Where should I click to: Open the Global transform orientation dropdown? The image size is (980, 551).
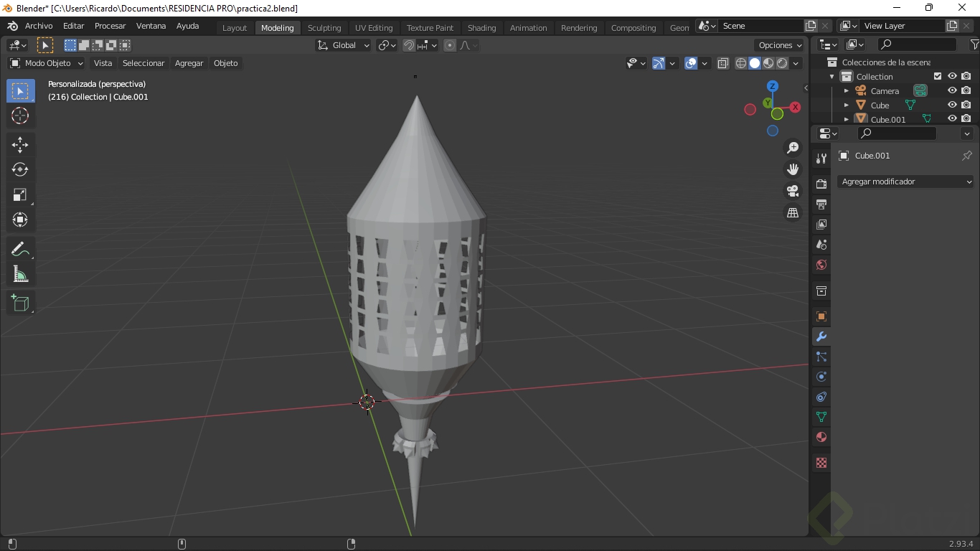[343, 45]
